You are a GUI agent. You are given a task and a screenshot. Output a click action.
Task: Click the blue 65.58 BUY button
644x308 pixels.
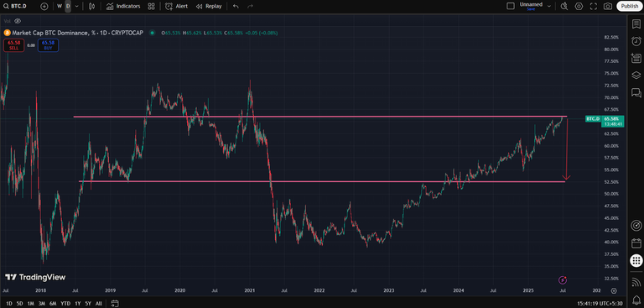point(48,45)
